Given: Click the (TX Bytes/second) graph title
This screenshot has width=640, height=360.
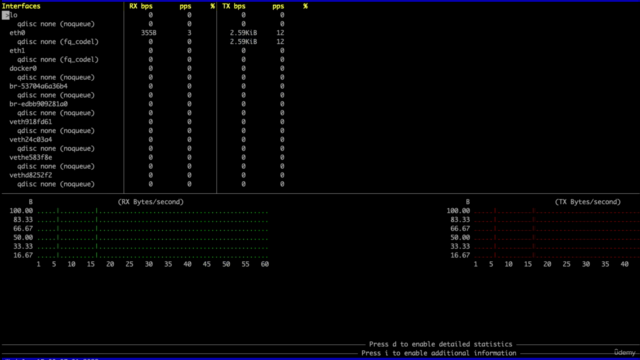Looking at the screenshot, I should (588, 202).
